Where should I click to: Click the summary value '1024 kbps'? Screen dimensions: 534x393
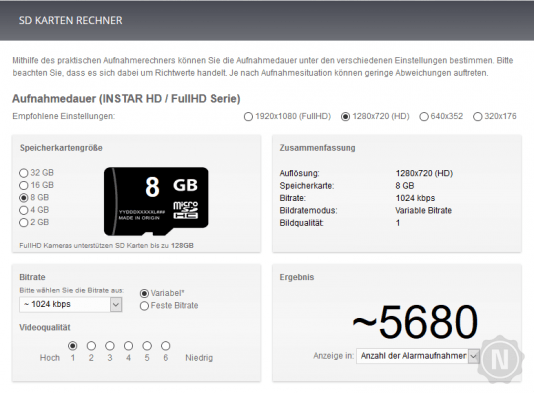click(415, 198)
